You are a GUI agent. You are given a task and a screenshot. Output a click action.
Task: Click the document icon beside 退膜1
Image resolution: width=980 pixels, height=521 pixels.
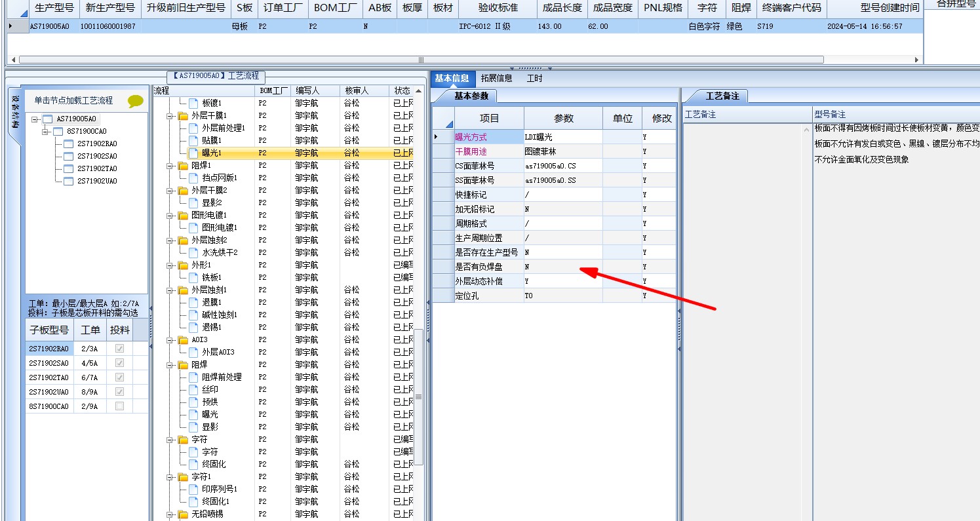coord(193,302)
